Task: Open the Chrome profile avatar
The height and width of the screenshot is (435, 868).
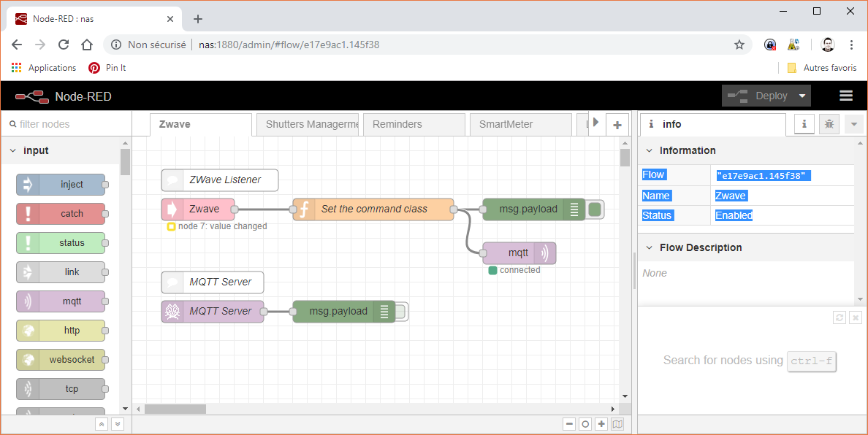Action: click(x=828, y=45)
